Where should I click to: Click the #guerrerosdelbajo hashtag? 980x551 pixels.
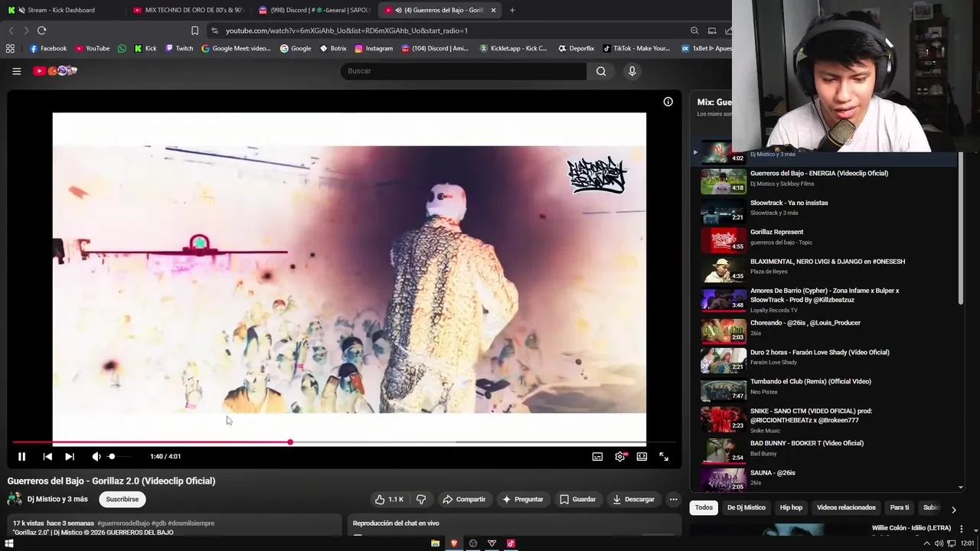(x=123, y=523)
